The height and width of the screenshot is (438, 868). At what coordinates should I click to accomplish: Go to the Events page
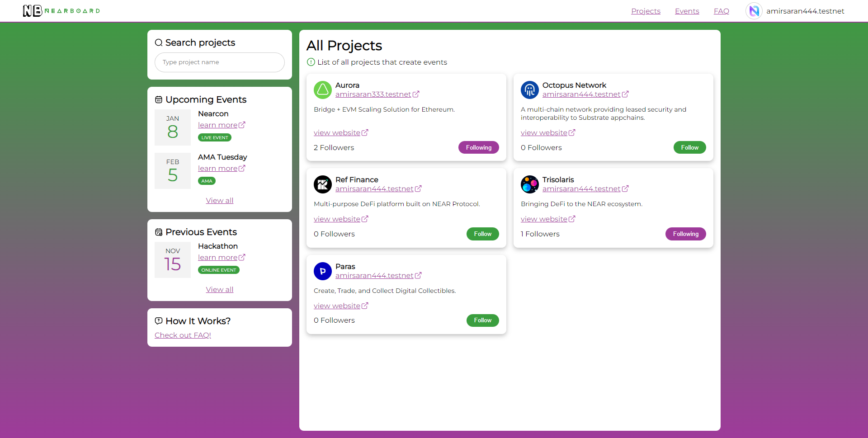click(687, 11)
